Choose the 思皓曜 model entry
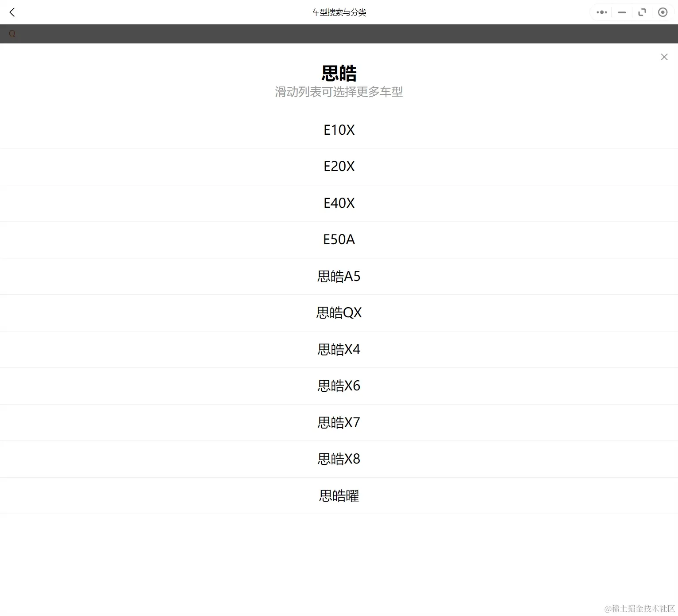 click(339, 495)
